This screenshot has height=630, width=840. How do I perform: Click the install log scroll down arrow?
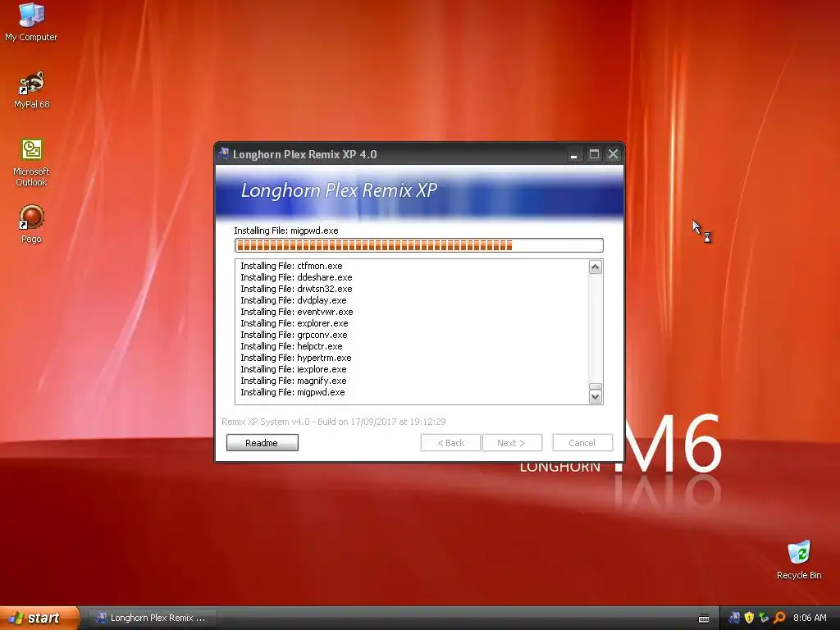596,397
